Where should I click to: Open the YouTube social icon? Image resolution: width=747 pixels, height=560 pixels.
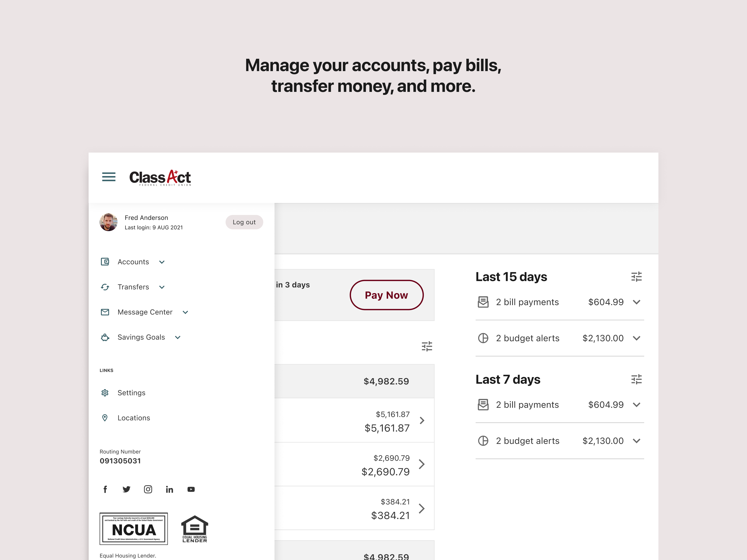point(191,489)
